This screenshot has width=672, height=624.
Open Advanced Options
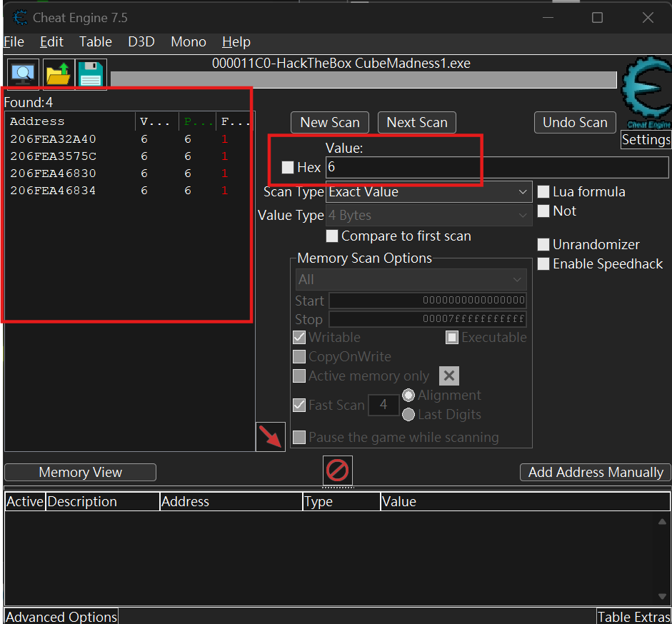coord(61,616)
